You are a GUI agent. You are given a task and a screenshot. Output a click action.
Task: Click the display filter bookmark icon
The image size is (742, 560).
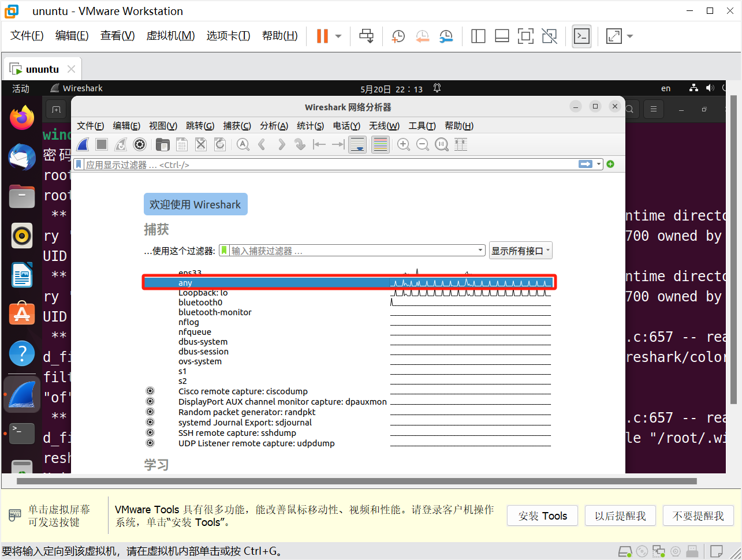click(79, 165)
